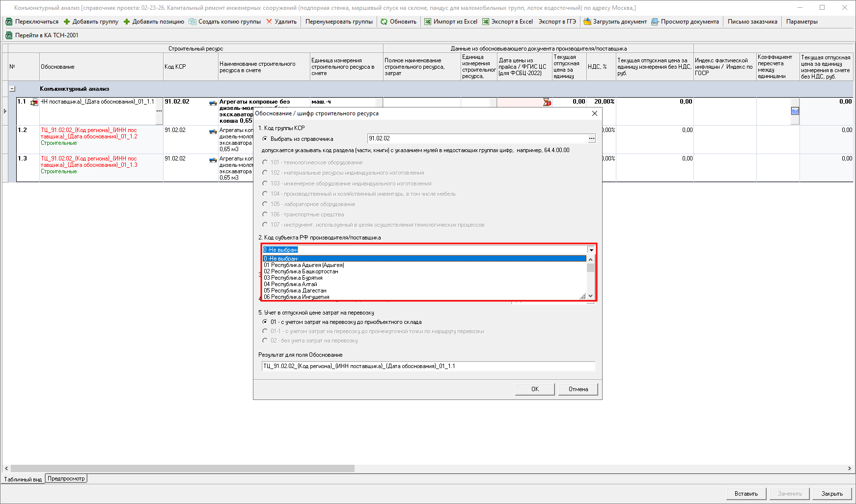Choose option 01 с учетом затрат на перевозку
Image resolution: width=856 pixels, height=504 pixels.
265,322
